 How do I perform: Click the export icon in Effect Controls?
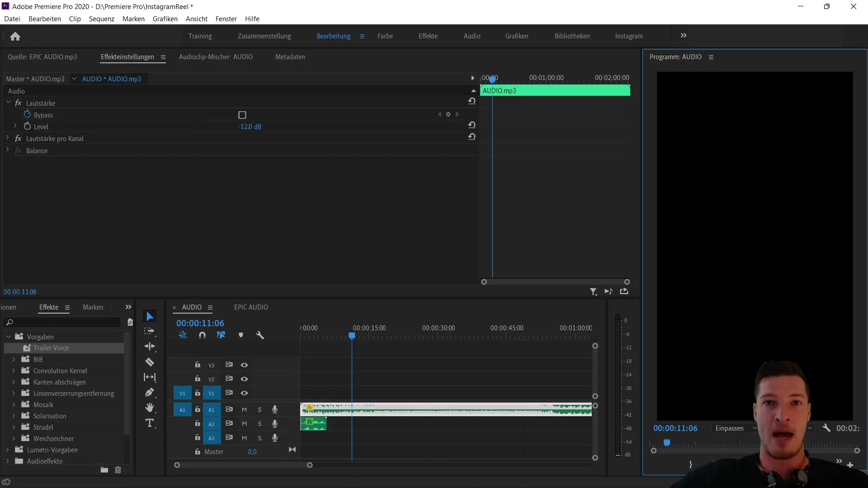click(x=624, y=291)
